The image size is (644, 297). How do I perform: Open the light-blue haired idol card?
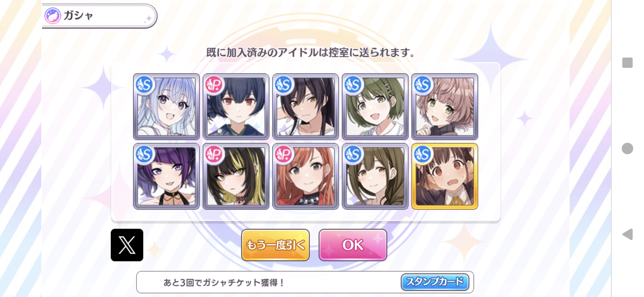166,106
